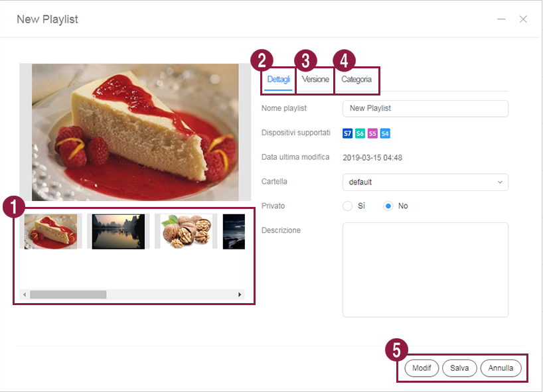The height and width of the screenshot is (392, 543).
Task: Open the Categoria tab
Action: [x=356, y=80]
